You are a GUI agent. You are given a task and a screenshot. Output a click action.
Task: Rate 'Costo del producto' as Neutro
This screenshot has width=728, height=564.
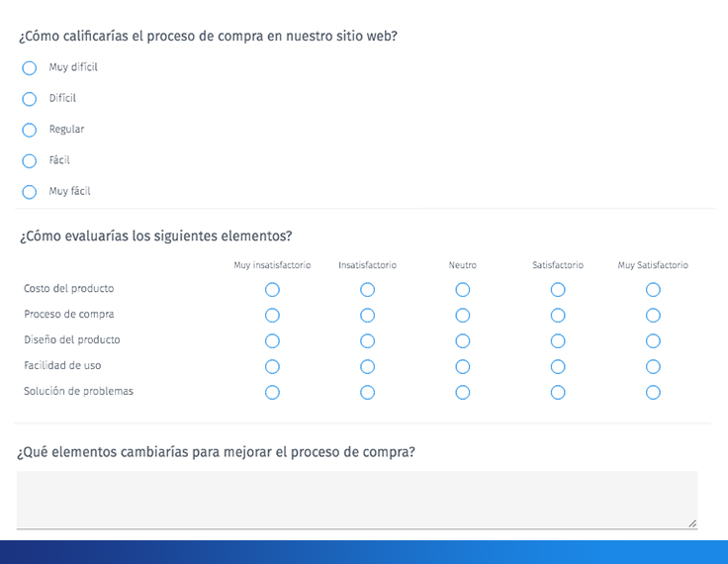(463, 290)
